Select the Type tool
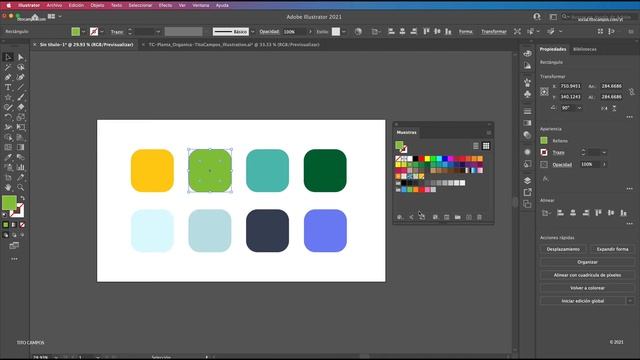Screen dimensions: 640x360 pyautogui.click(x=8, y=87)
